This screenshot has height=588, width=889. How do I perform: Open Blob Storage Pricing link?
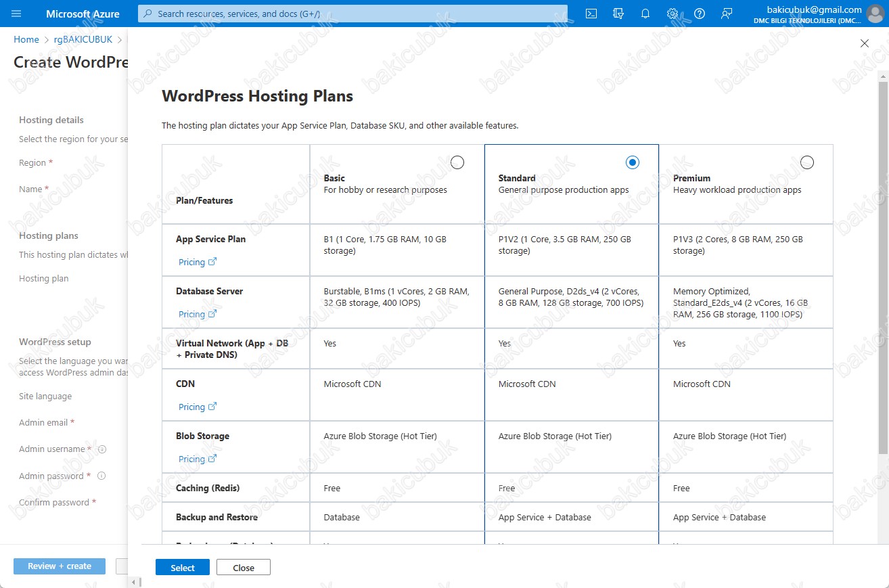coord(198,459)
